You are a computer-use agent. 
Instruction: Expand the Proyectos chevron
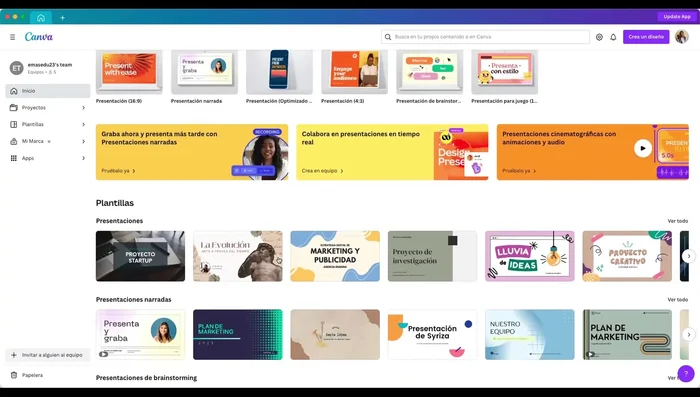click(83, 108)
